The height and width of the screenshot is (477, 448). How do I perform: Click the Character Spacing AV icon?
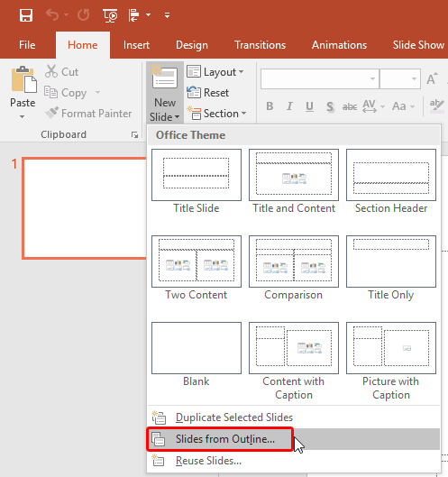(370, 106)
